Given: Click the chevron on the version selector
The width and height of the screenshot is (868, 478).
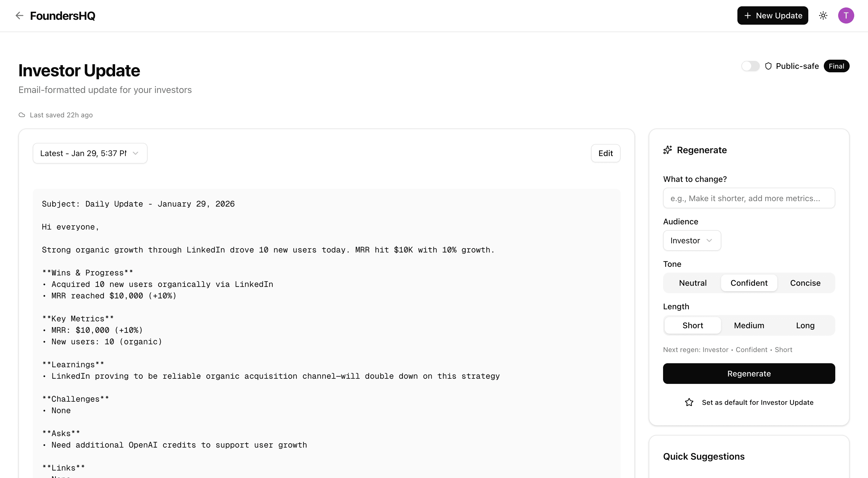Looking at the screenshot, I should (135, 153).
